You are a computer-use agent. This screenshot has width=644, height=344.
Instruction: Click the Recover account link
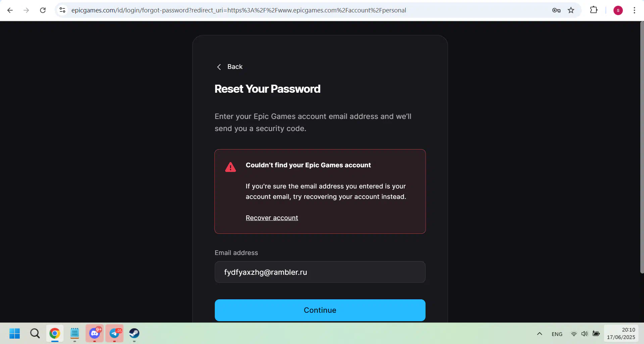point(272,218)
